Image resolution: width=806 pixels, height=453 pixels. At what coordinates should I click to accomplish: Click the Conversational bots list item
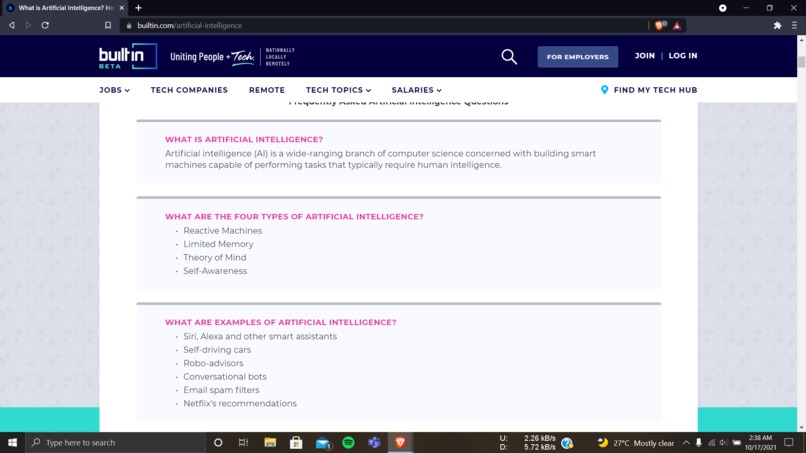click(225, 376)
